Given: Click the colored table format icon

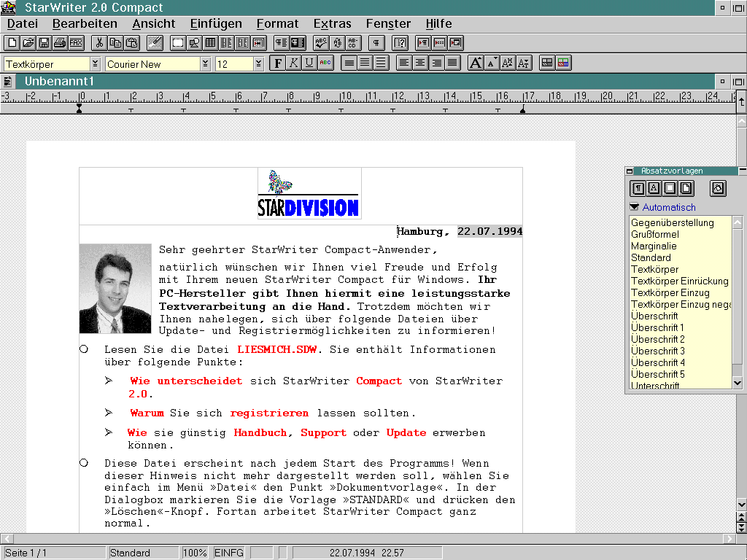Looking at the screenshot, I should click(563, 63).
